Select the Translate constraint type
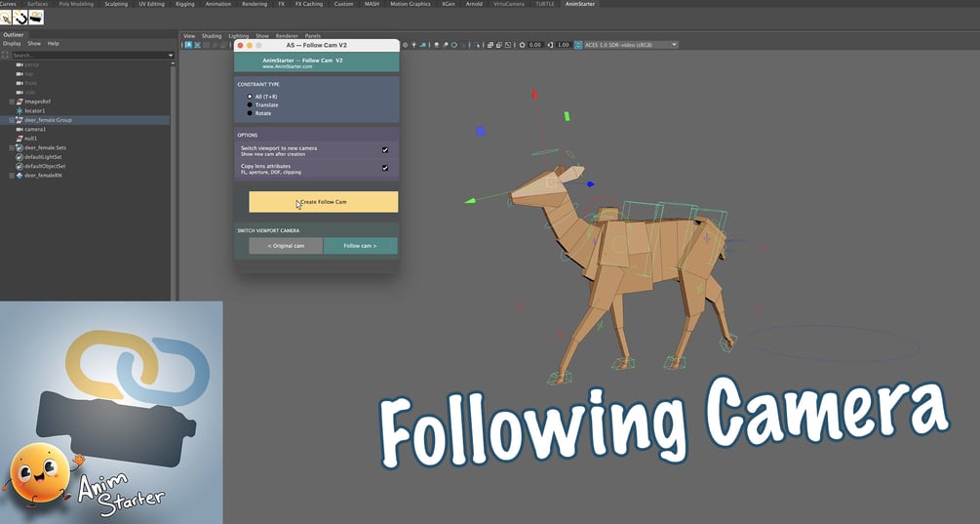Screen dimensions: 980x524 (x=250, y=105)
